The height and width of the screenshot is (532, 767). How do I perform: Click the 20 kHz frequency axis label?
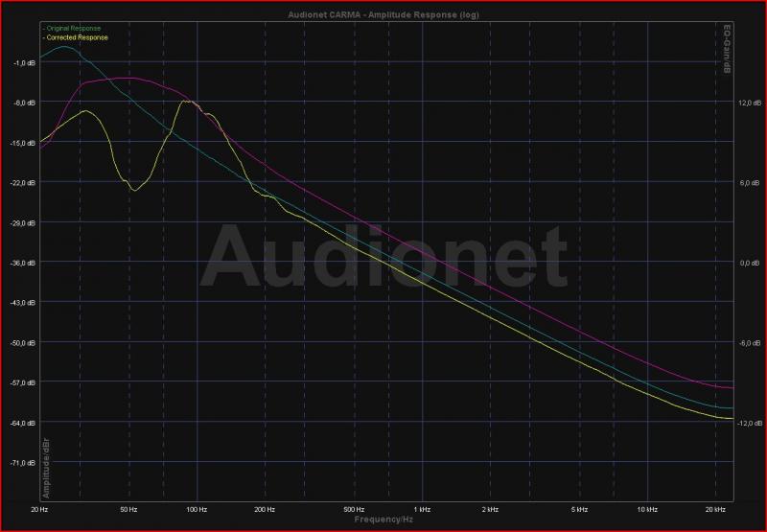(715, 510)
